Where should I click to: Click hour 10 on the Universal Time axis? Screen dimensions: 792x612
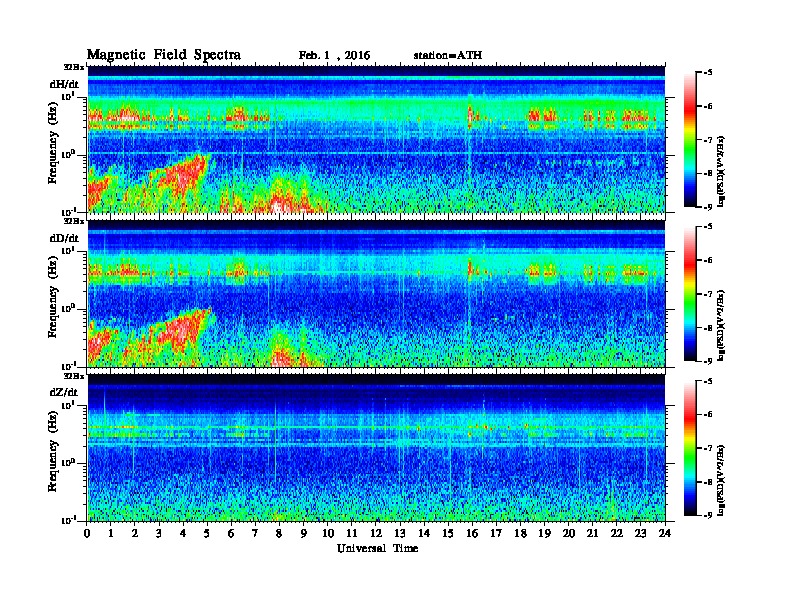[328, 533]
